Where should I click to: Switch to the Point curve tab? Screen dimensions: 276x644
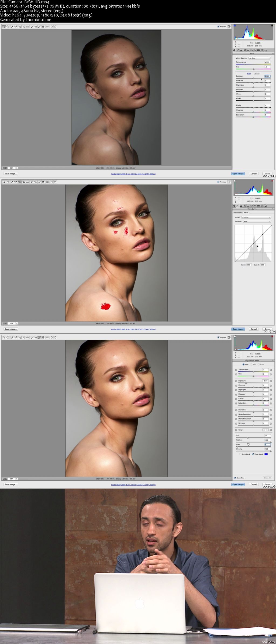(246, 213)
